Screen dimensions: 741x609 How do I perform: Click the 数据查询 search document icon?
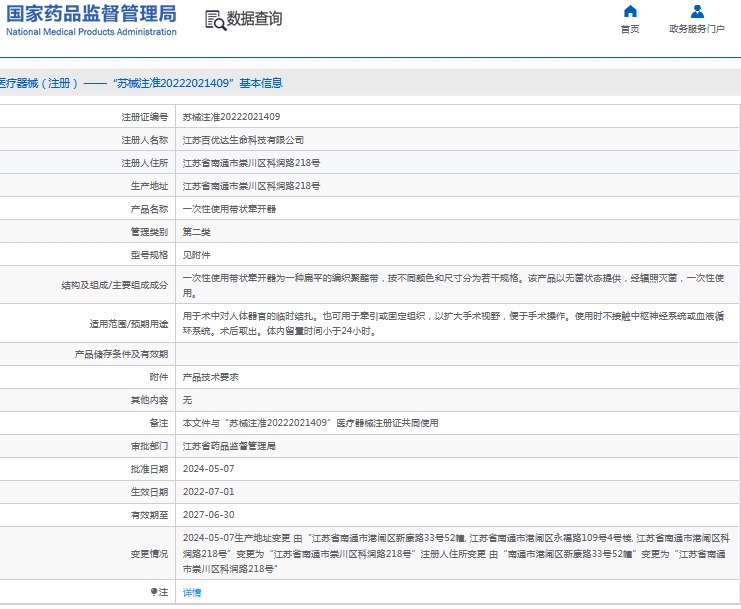(215, 20)
